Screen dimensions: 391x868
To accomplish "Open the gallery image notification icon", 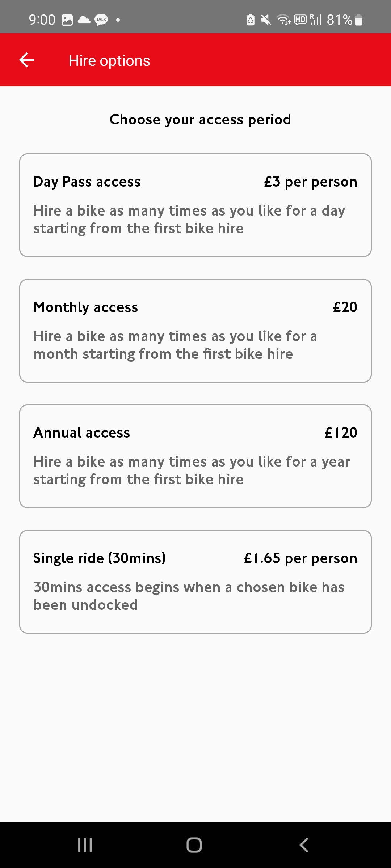I will 67,20.
